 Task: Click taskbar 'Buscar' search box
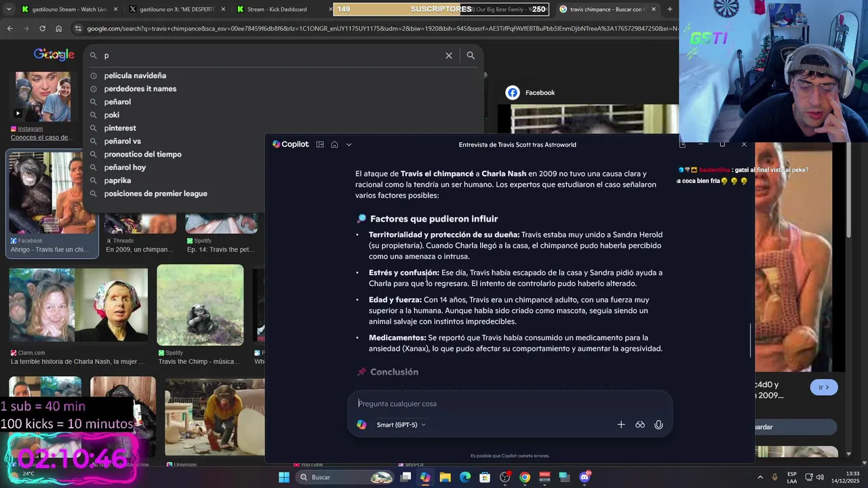coord(346,477)
